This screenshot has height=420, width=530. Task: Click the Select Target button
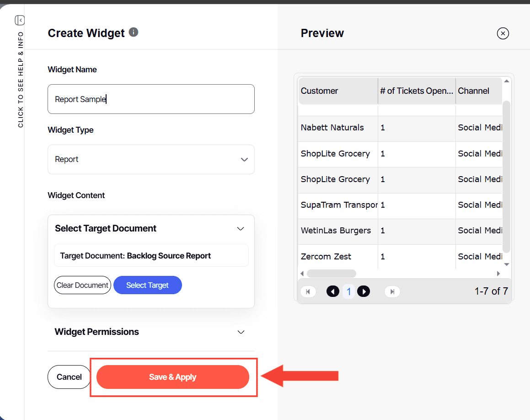coord(147,285)
